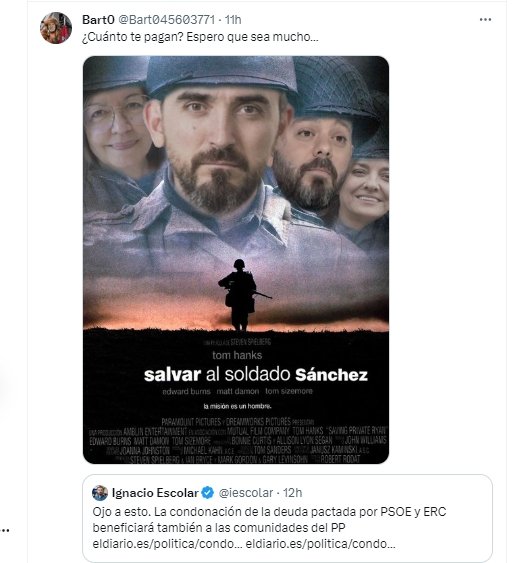The width and height of the screenshot is (518, 563).
Task: Expand the attached movie poster image
Action: pos(236,260)
